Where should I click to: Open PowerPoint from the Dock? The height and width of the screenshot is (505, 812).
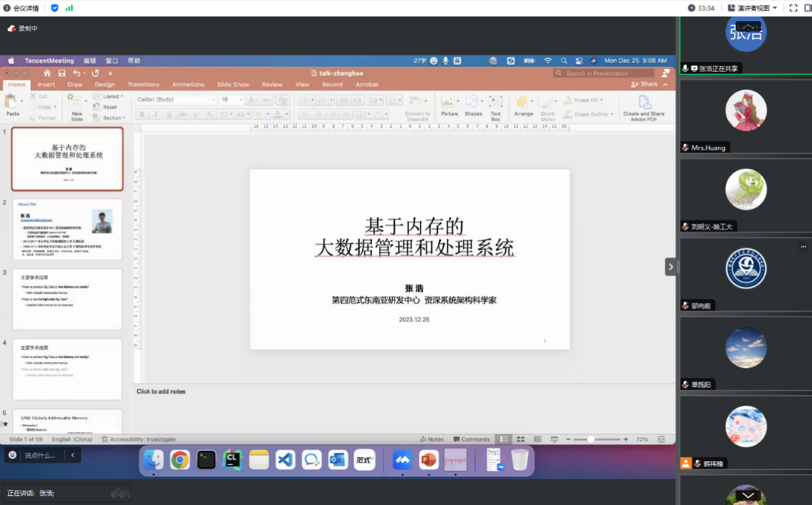click(x=428, y=460)
